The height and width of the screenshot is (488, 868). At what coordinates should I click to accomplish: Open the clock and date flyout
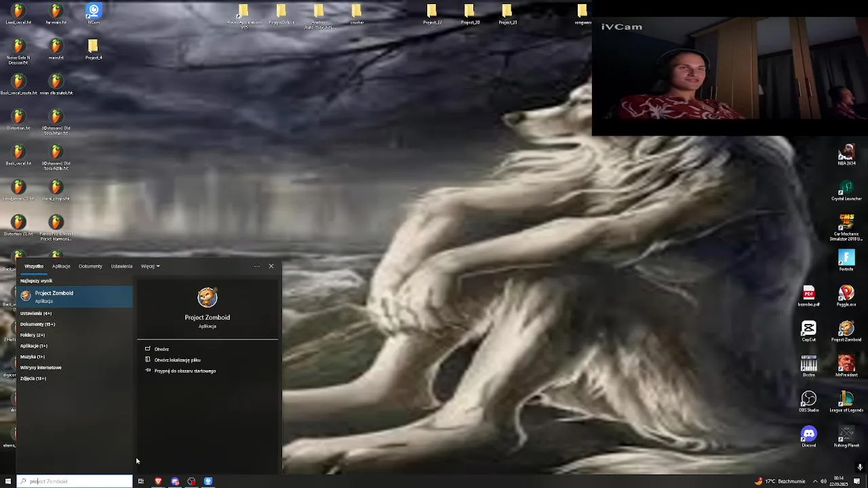pyautogui.click(x=840, y=481)
